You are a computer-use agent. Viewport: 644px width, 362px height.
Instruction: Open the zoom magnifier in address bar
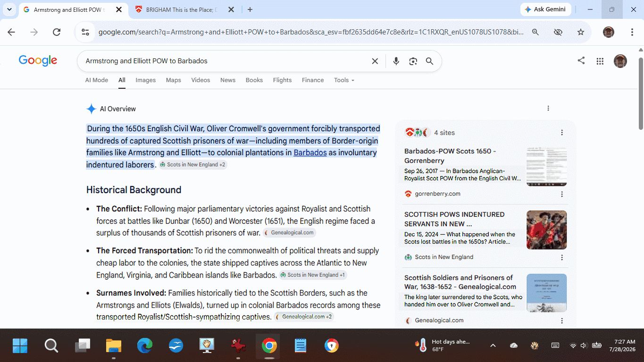click(535, 32)
